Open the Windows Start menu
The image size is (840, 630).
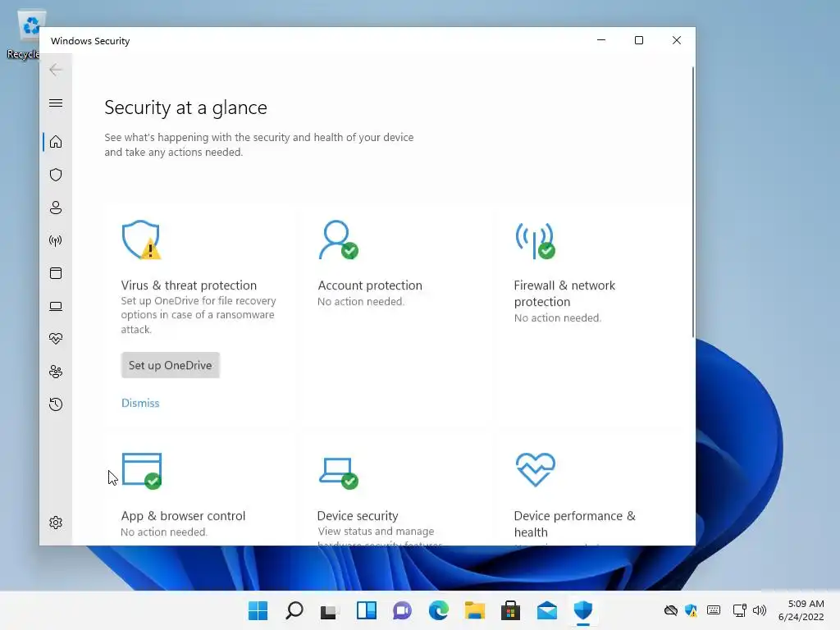258,610
